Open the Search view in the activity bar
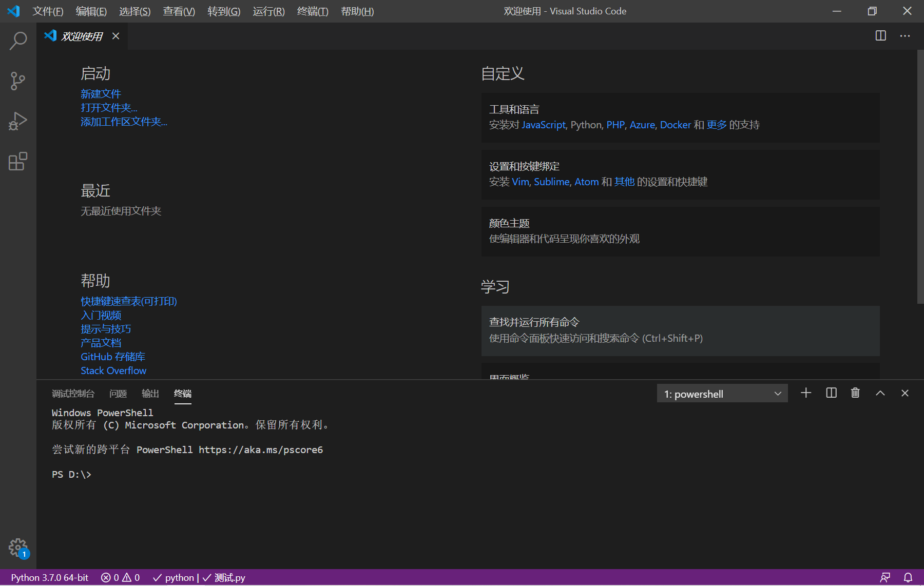Image resolution: width=924 pixels, height=586 pixels. click(18, 41)
